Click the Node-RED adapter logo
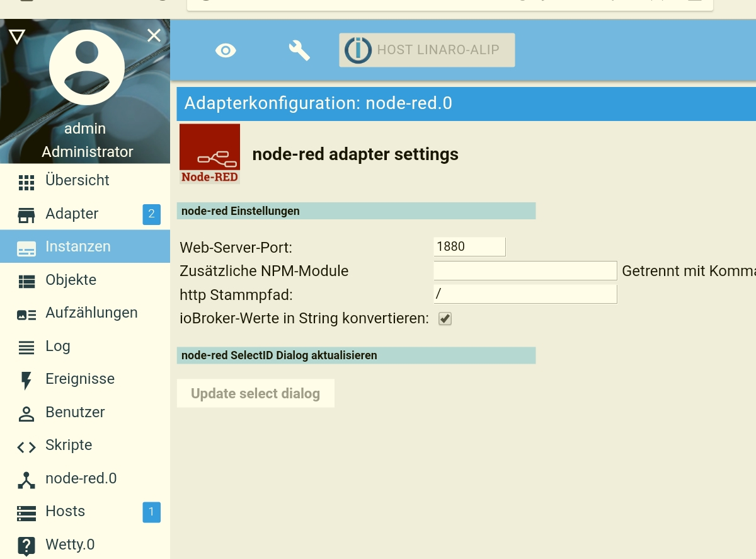 [x=210, y=154]
